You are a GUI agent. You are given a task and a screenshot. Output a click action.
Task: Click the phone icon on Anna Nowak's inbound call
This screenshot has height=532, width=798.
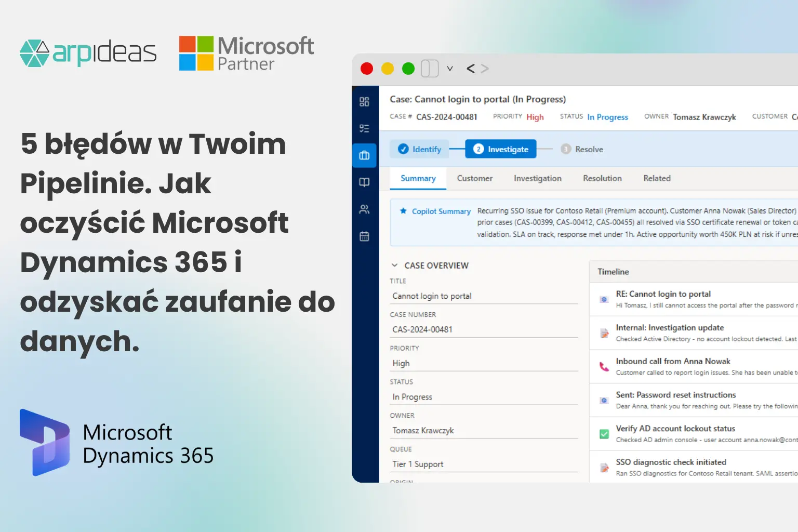point(604,367)
